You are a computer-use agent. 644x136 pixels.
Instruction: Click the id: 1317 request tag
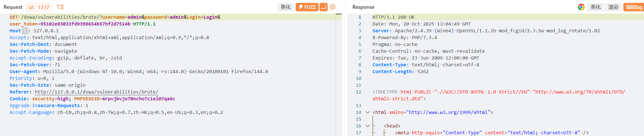tap(39, 7)
